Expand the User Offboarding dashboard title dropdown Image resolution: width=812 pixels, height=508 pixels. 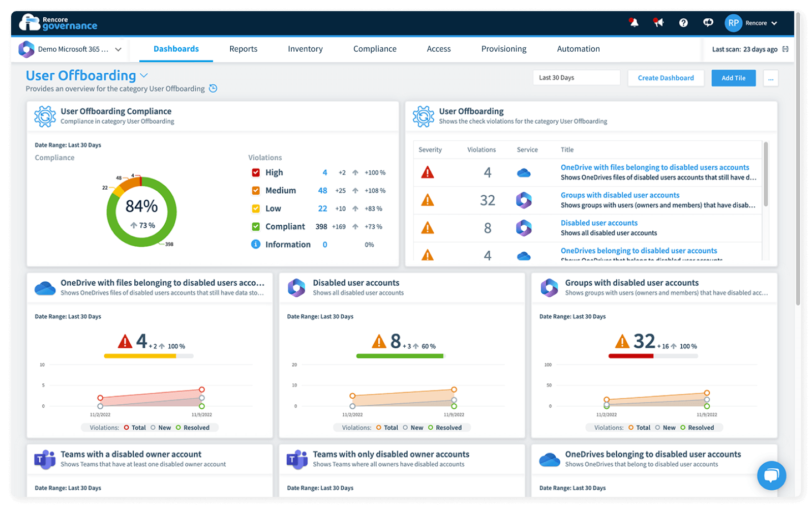[144, 75]
